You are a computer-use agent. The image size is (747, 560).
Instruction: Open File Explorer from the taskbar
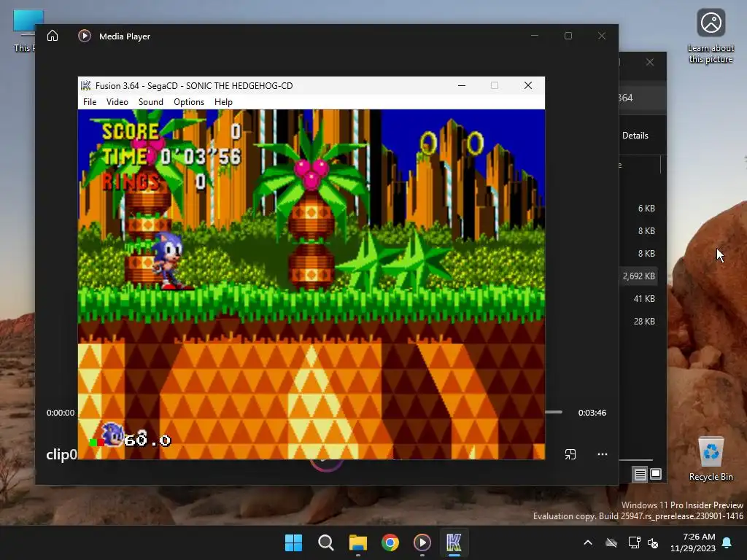[x=357, y=542]
